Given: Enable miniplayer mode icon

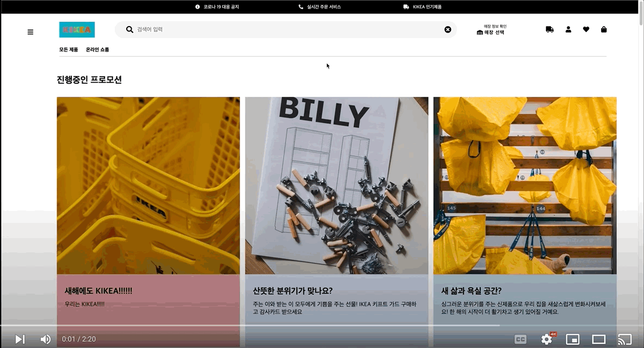Looking at the screenshot, I should tap(573, 339).
